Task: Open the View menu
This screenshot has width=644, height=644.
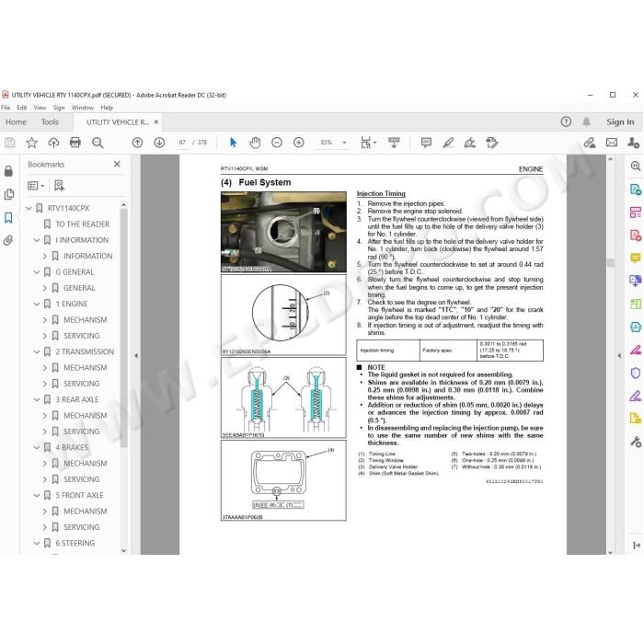Action: click(40, 108)
